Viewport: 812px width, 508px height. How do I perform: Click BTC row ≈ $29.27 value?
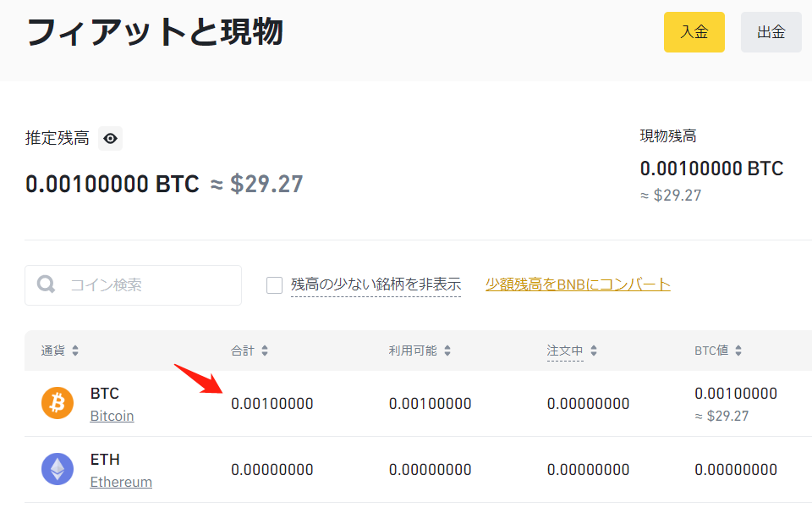click(x=721, y=417)
